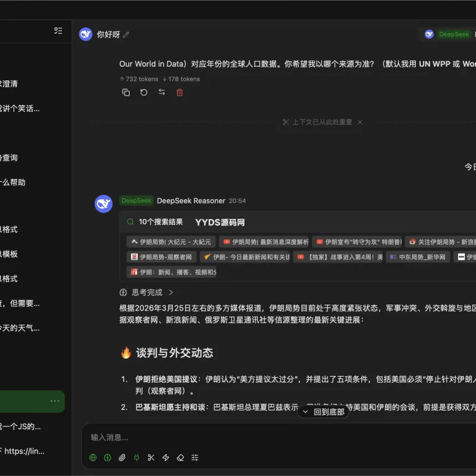The height and width of the screenshot is (476, 476).
Task: Select sidebar topic ending 天的天气...
Action: [20, 328]
